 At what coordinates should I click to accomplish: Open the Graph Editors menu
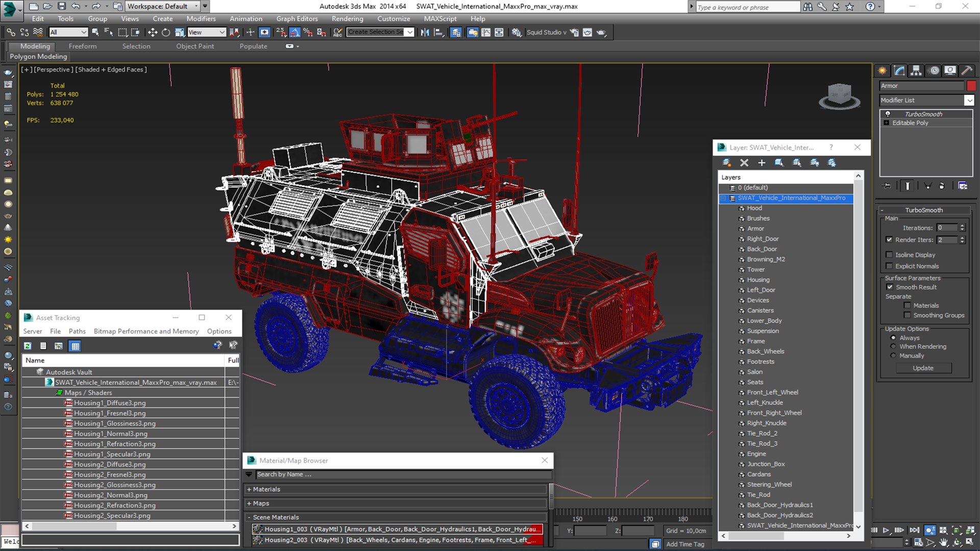click(x=297, y=19)
